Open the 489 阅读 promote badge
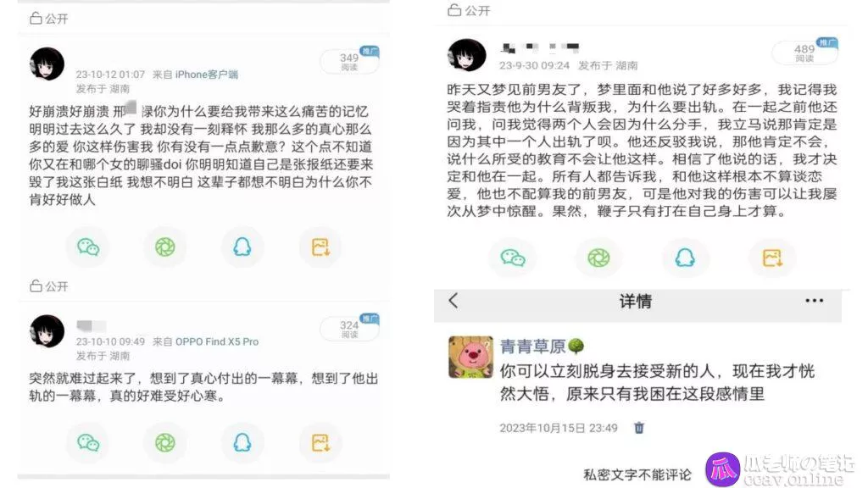Image resolution: width=868 pixels, height=488 pixels. pyautogui.click(x=805, y=52)
